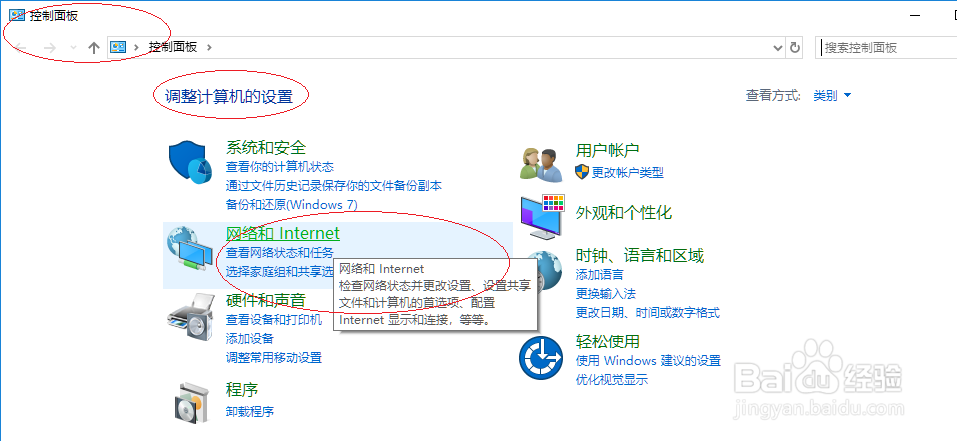Click the 添加设备 link
Screen dimensions: 957x441
point(250,339)
